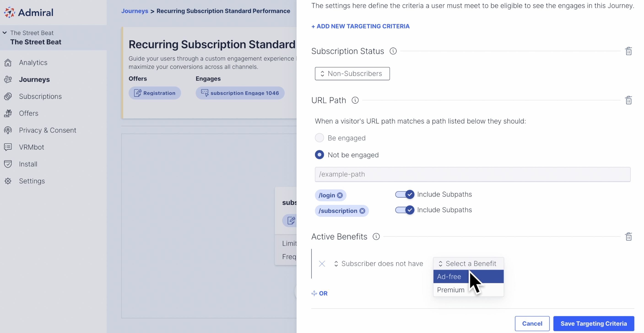Click the Privacy & Consent fingerprint icon

(x=8, y=130)
